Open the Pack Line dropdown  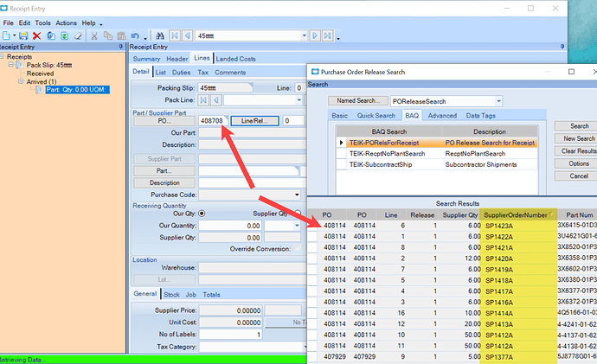tap(298, 100)
